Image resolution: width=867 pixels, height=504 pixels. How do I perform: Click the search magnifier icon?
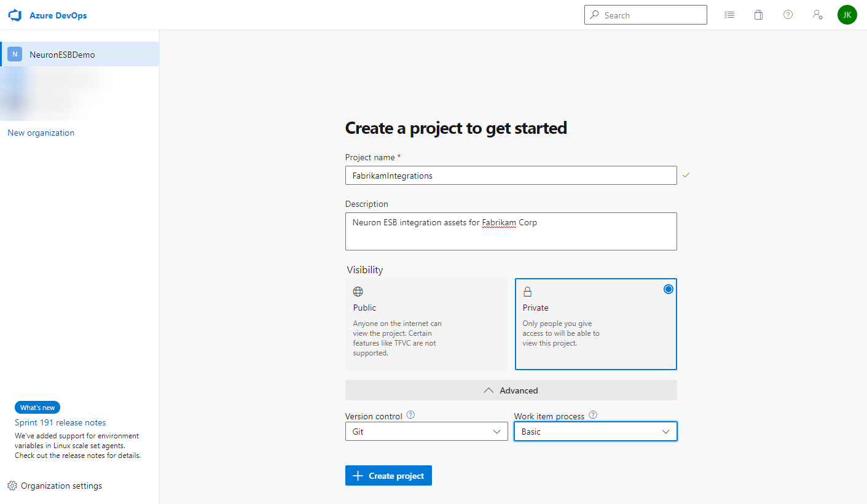(x=594, y=15)
